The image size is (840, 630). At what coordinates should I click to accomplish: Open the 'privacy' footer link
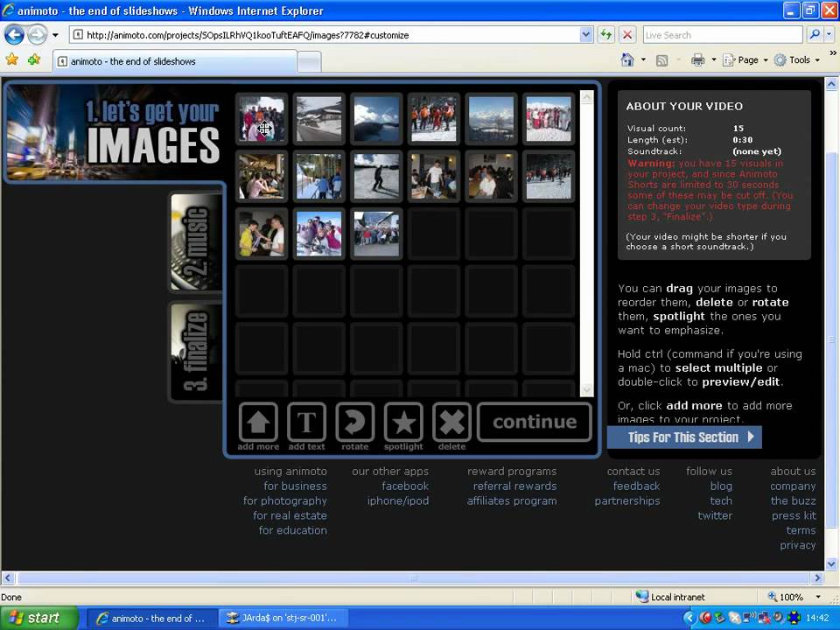pyautogui.click(x=798, y=545)
